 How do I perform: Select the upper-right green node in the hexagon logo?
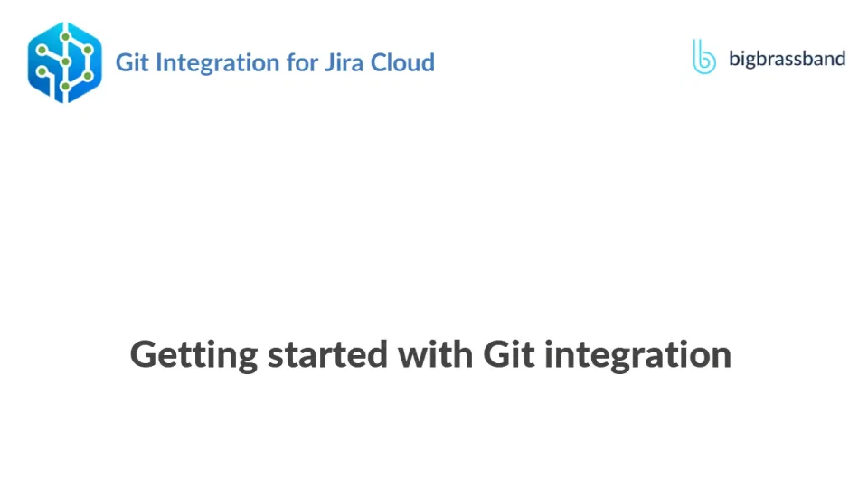(x=88, y=49)
